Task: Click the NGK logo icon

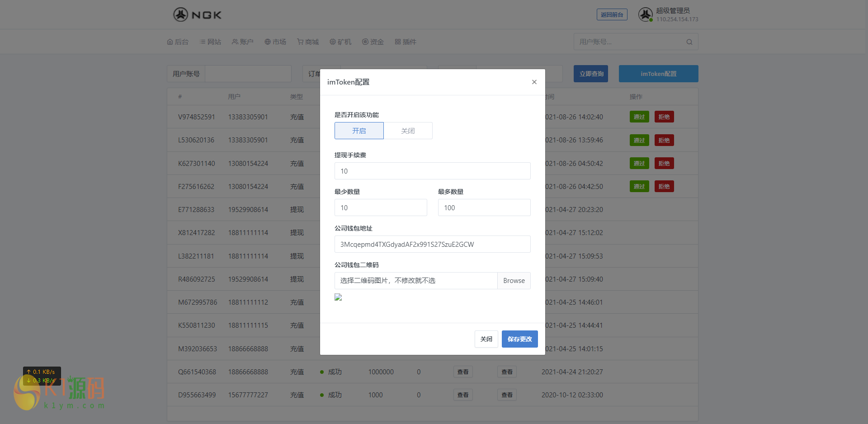Action: [x=181, y=15]
